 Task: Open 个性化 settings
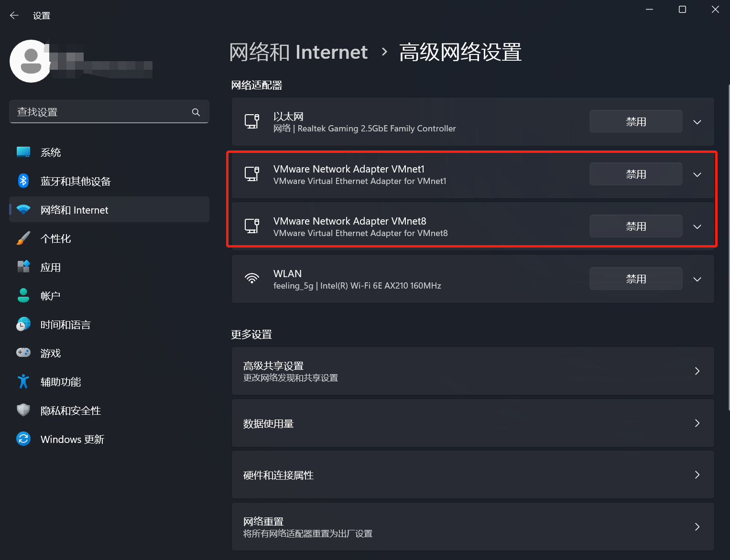click(x=109, y=238)
